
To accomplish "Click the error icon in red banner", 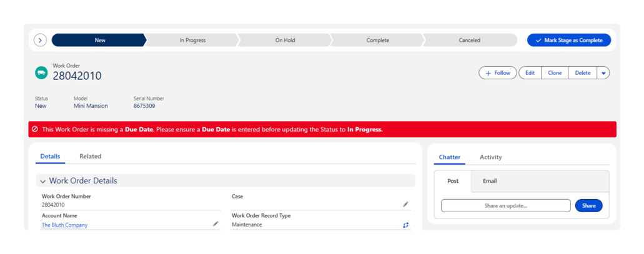I will tap(35, 129).
